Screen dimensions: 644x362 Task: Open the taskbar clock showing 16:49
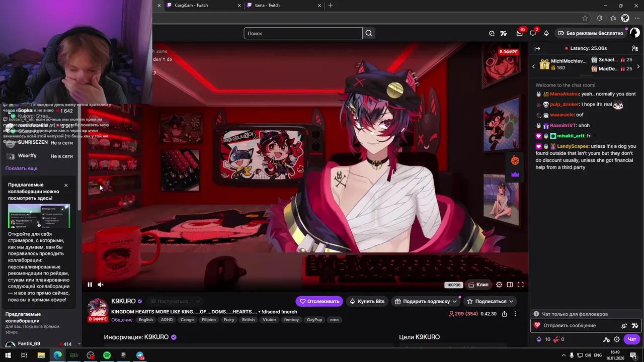[x=615, y=355]
